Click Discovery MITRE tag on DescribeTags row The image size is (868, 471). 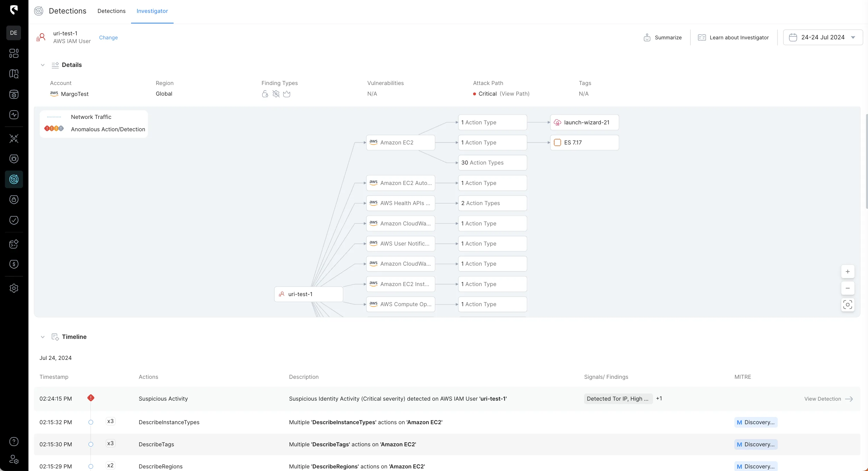[756, 444]
